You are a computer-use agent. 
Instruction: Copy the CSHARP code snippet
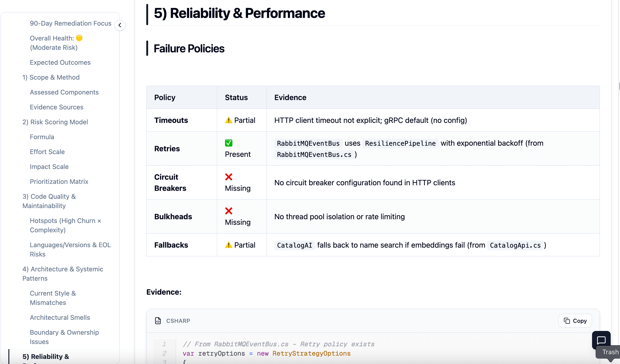tap(575, 321)
